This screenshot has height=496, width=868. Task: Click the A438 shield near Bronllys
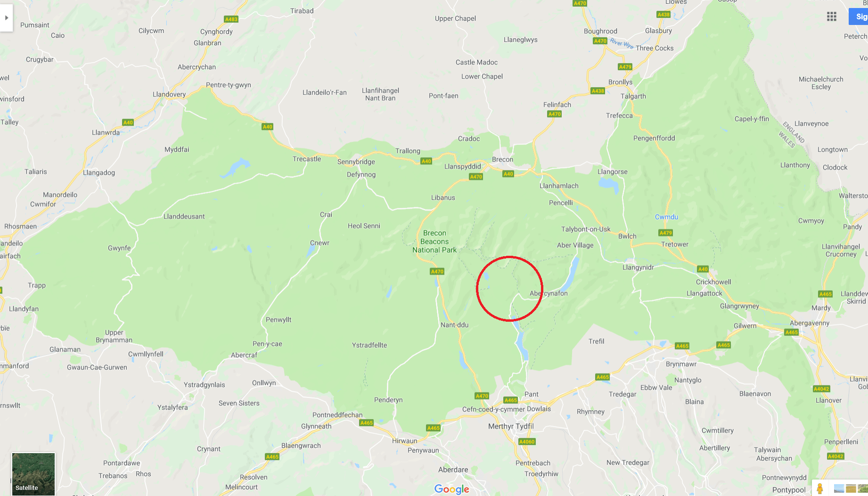point(598,91)
